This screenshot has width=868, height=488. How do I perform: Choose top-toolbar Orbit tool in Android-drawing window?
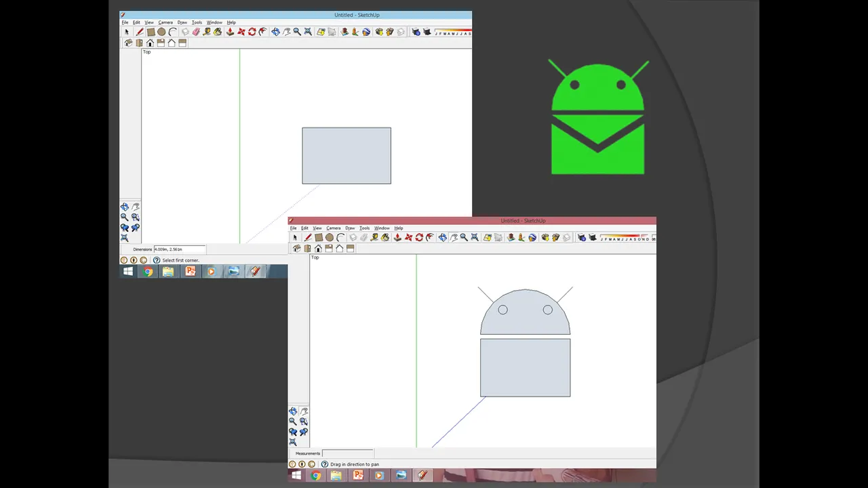(442, 237)
